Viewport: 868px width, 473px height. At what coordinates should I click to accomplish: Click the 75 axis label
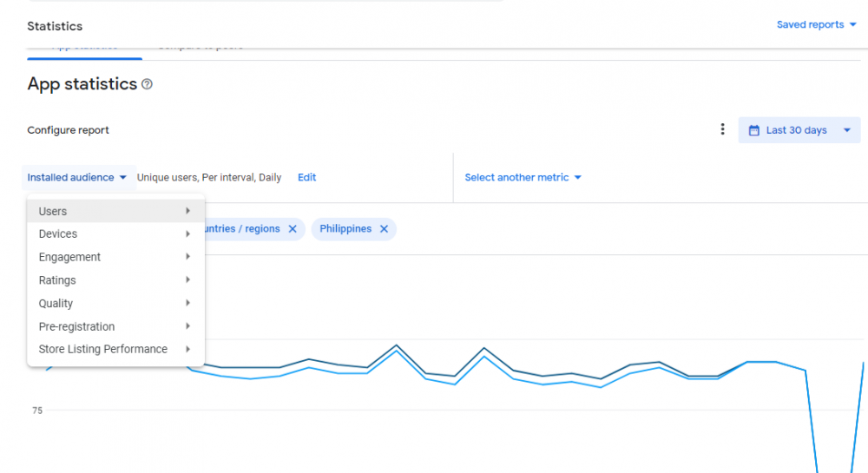[37, 411]
